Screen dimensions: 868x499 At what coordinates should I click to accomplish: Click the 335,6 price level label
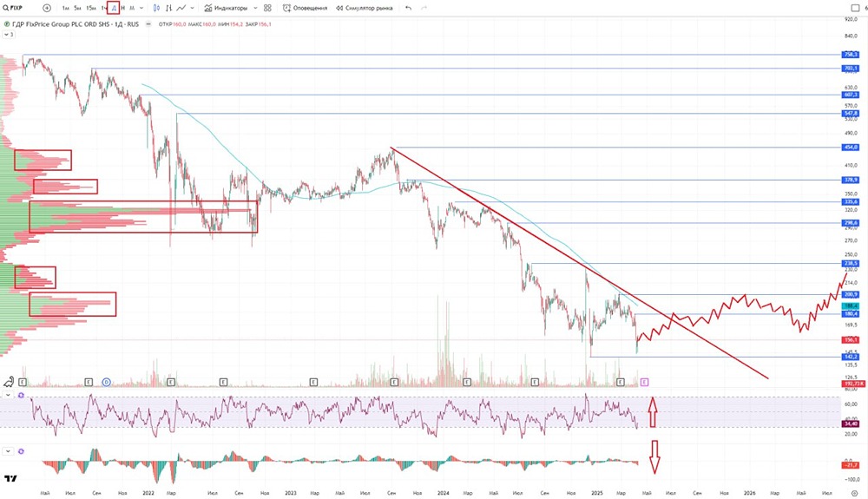(x=851, y=202)
